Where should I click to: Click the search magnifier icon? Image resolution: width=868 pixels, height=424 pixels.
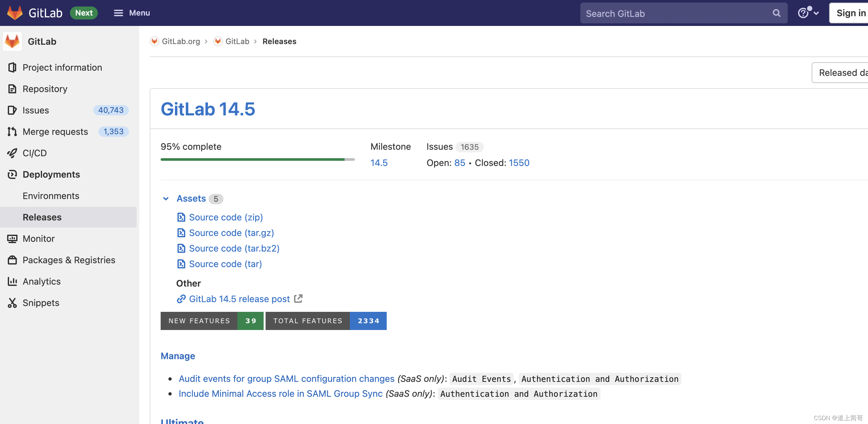776,13
